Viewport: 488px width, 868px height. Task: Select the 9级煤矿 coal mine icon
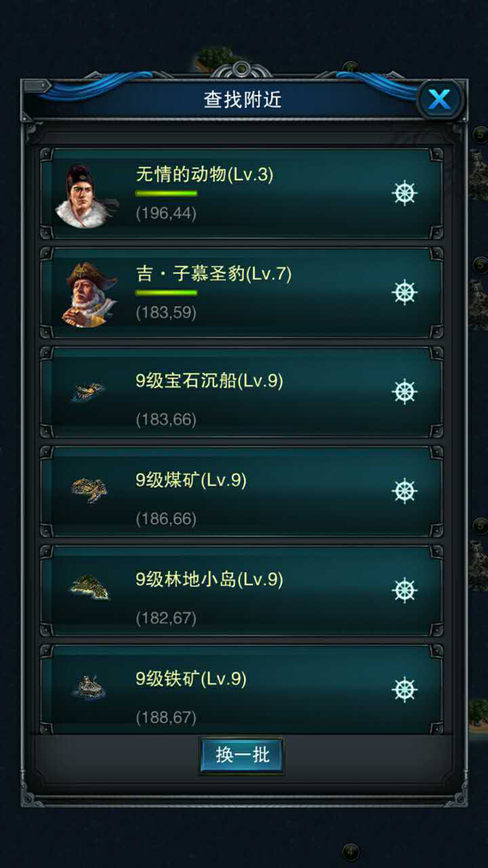click(x=89, y=490)
